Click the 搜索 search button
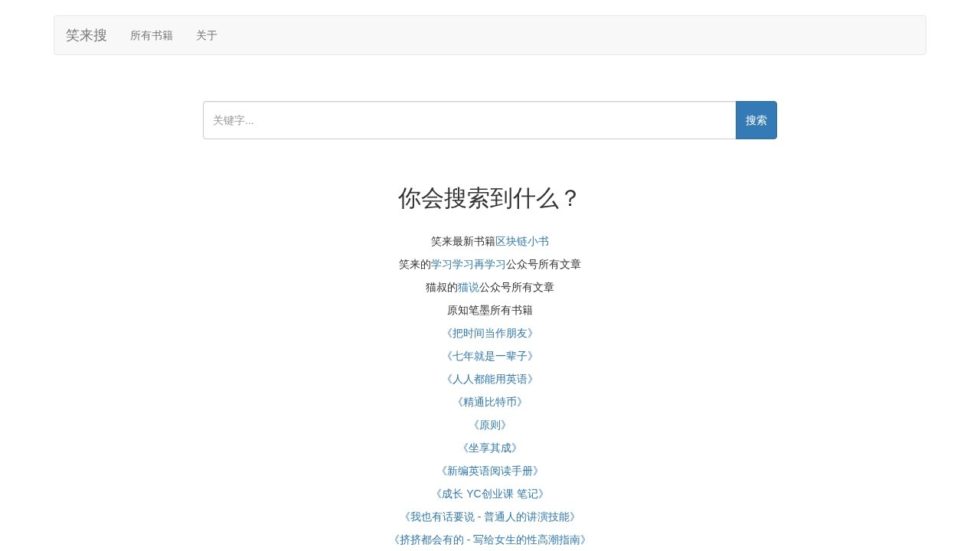980x551 pixels. click(756, 119)
